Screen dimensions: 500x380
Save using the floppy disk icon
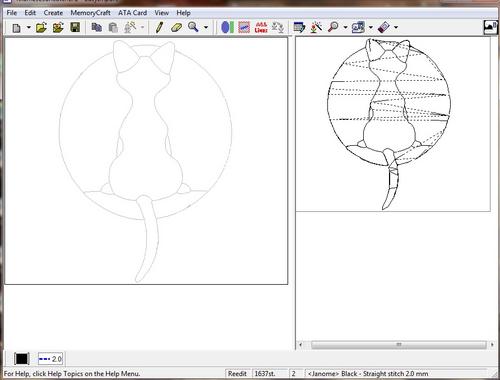(75, 27)
